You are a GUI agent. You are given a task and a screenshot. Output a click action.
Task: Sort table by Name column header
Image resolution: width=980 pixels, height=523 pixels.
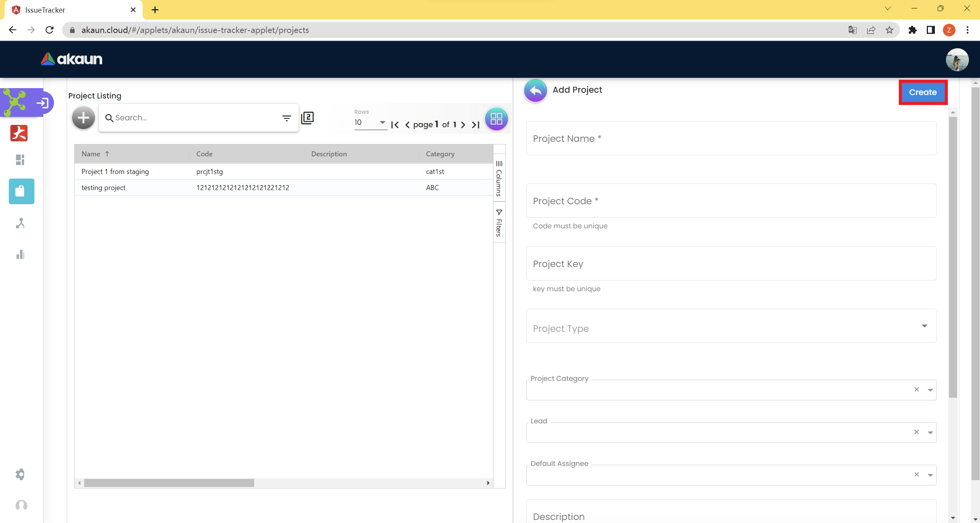pyautogui.click(x=91, y=154)
